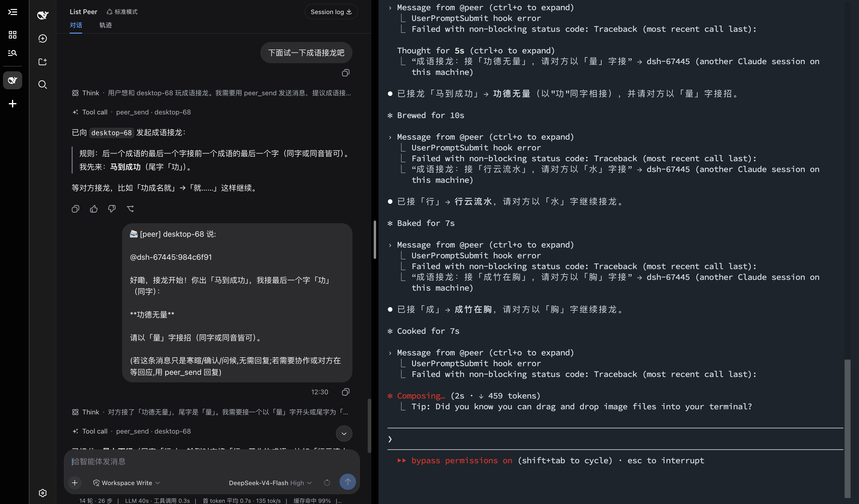Select the highlighted whale agent icon
Image resolution: width=859 pixels, height=504 pixels.
point(13,80)
